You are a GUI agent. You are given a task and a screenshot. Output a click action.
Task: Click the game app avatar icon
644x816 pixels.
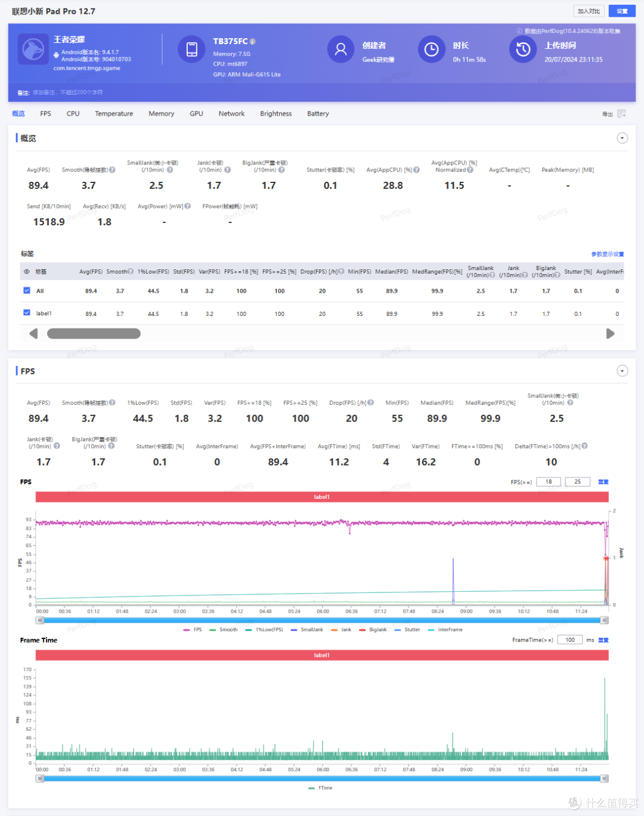pyautogui.click(x=33, y=49)
